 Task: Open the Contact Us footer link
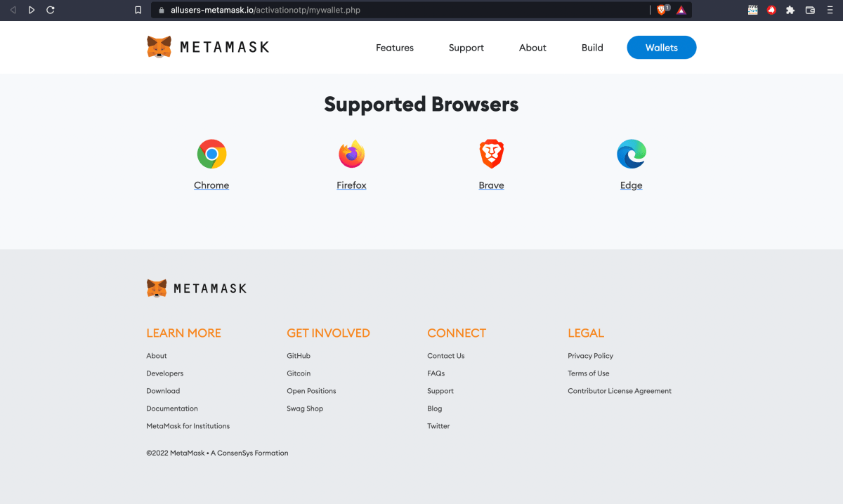(x=446, y=356)
